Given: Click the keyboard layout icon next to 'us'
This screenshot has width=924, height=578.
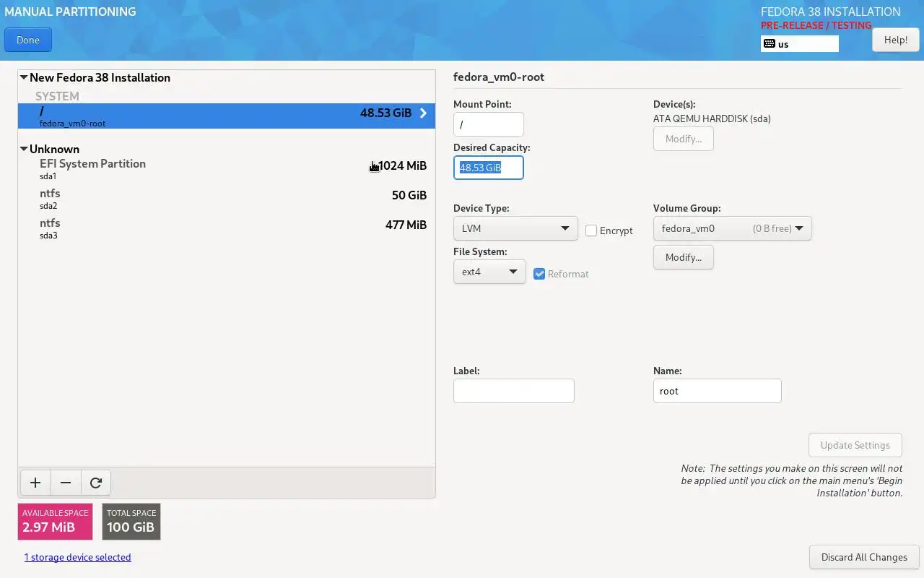Looking at the screenshot, I should 769,44.
